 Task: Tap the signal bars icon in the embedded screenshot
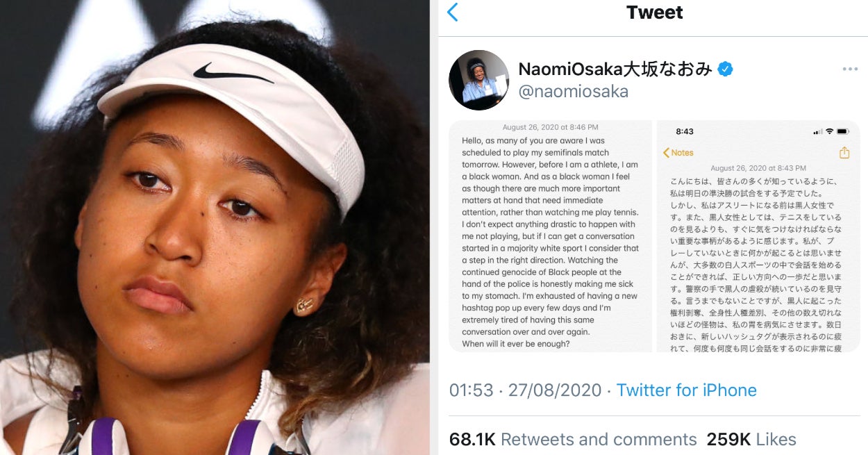pos(817,131)
